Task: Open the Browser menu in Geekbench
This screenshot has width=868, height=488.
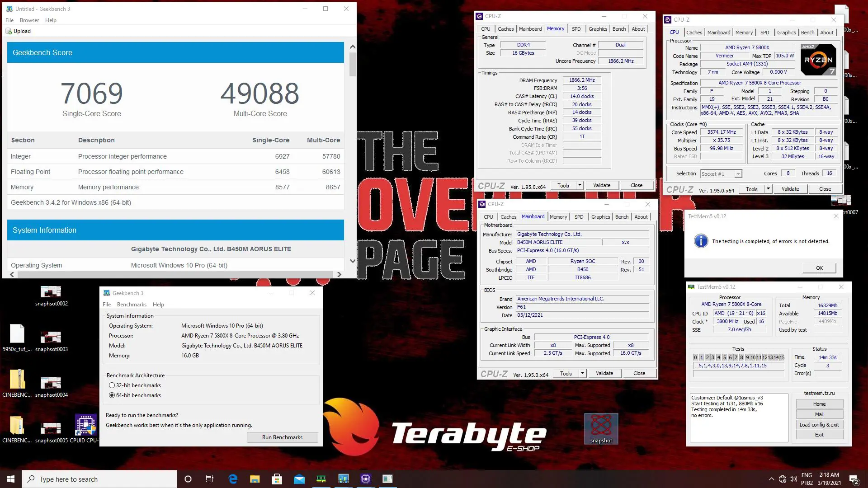Action: pos(29,20)
